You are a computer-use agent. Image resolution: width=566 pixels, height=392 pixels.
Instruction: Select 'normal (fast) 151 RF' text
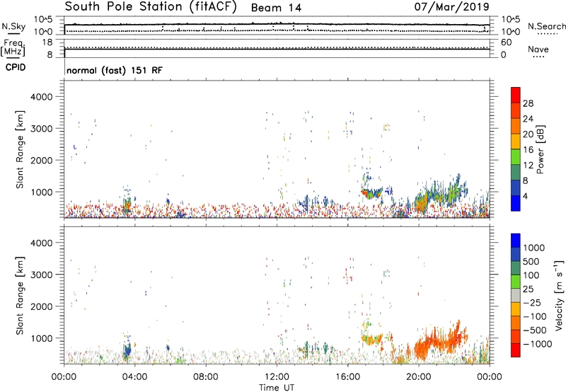pyautogui.click(x=115, y=70)
